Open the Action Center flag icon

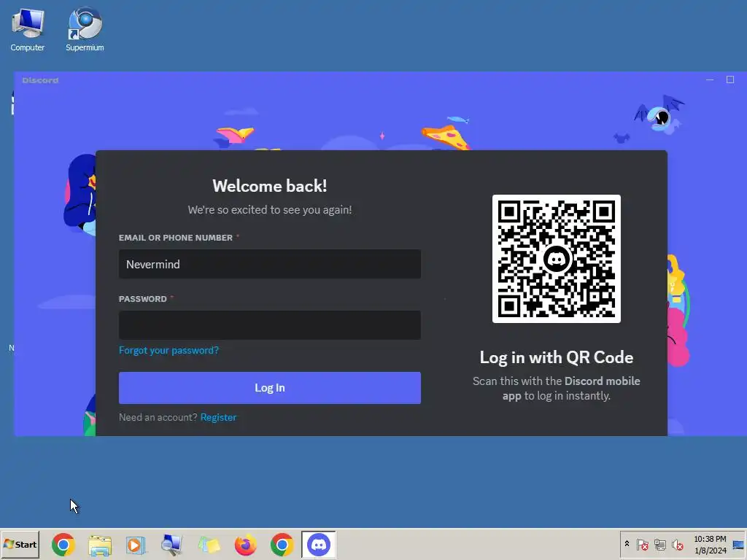tap(642, 545)
